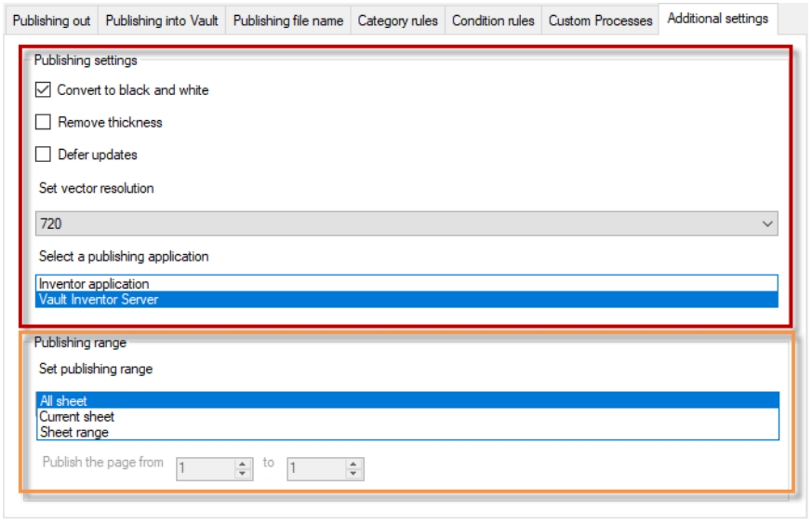
Task: Choose Inventor application as publishing application
Action: (x=93, y=284)
